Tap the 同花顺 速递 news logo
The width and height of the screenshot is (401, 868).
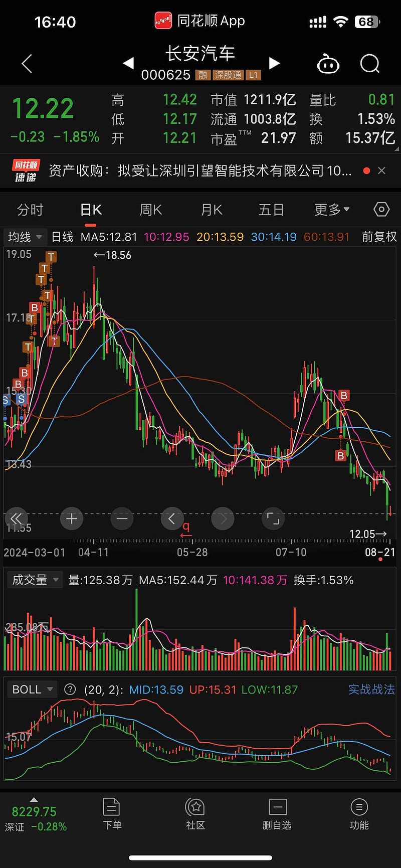click(27, 171)
